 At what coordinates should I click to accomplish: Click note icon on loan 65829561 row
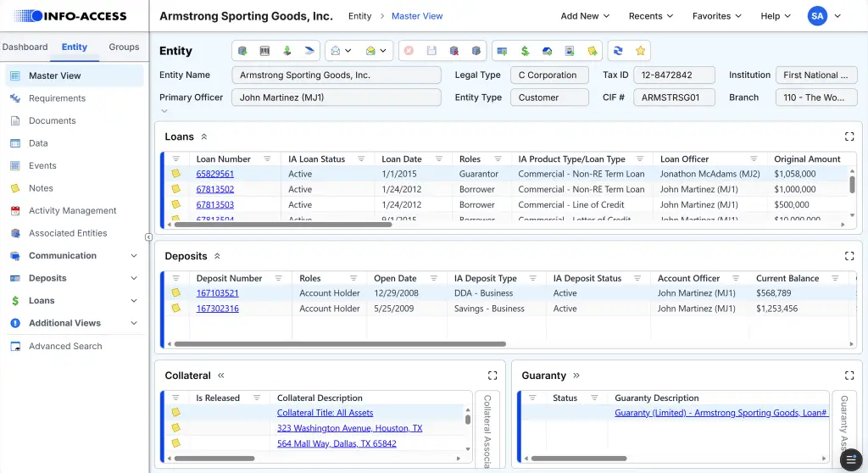point(175,174)
